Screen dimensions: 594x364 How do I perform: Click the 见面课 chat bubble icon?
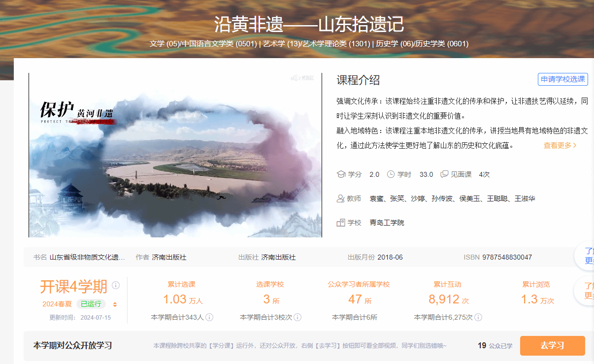(x=444, y=174)
